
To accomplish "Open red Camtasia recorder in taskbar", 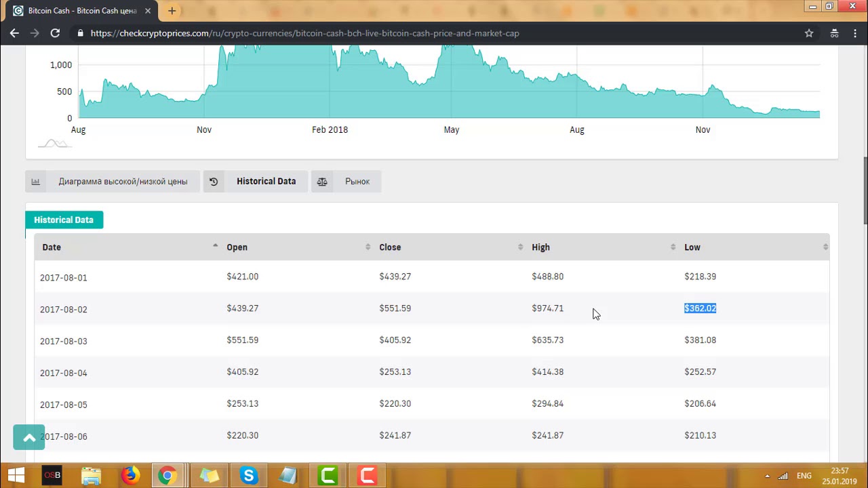I will [368, 476].
